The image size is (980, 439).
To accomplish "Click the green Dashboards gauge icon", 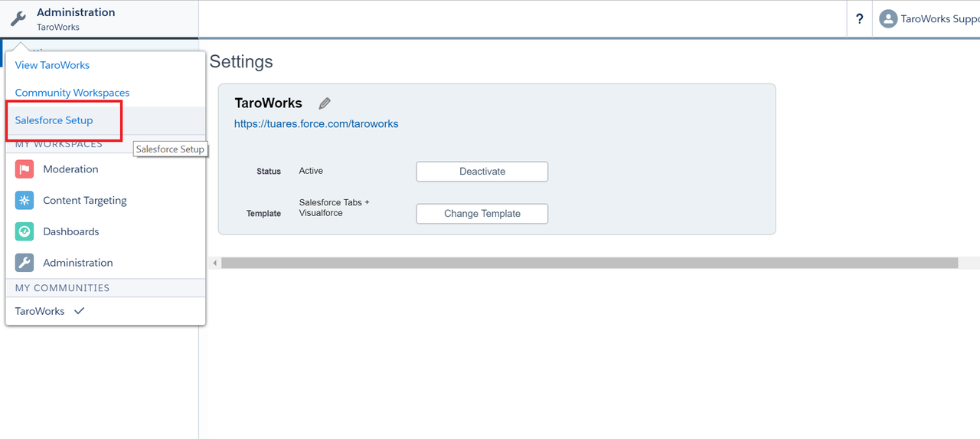I will coord(24,231).
